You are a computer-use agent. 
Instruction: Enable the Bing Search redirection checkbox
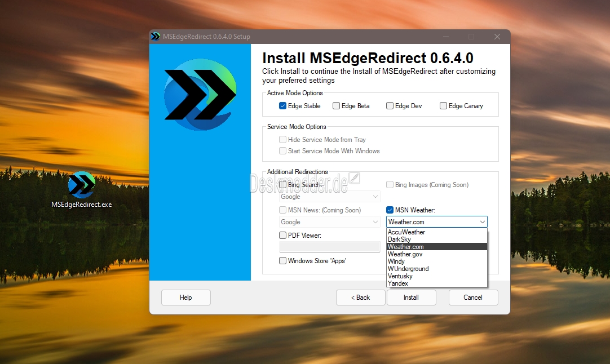pyautogui.click(x=283, y=184)
